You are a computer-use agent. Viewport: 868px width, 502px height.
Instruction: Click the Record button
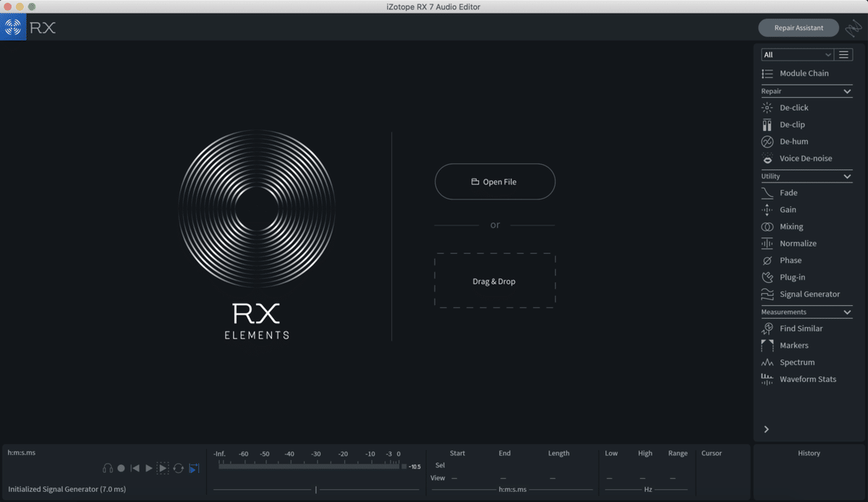pos(122,469)
